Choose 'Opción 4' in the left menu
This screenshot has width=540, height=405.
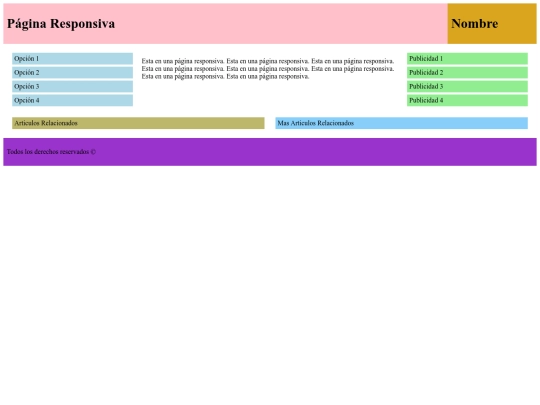pyautogui.click(x=72, y=100)
